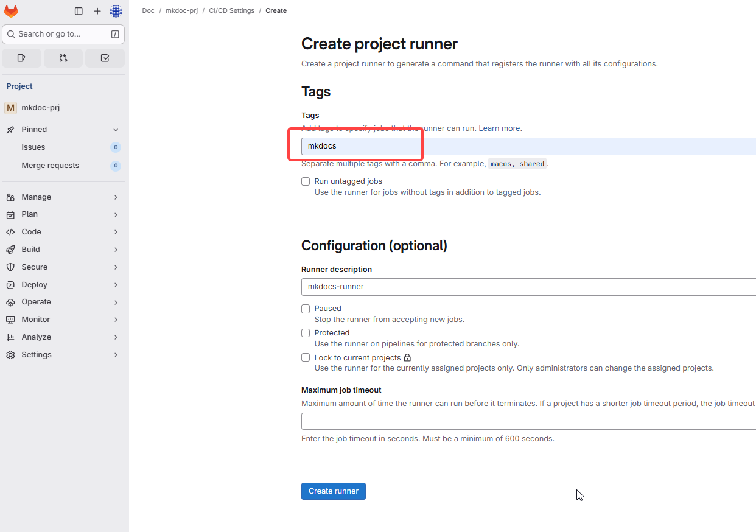The image size is (756, 532).
Task: Click the Manage users icon
Action: tap(10, 197)
